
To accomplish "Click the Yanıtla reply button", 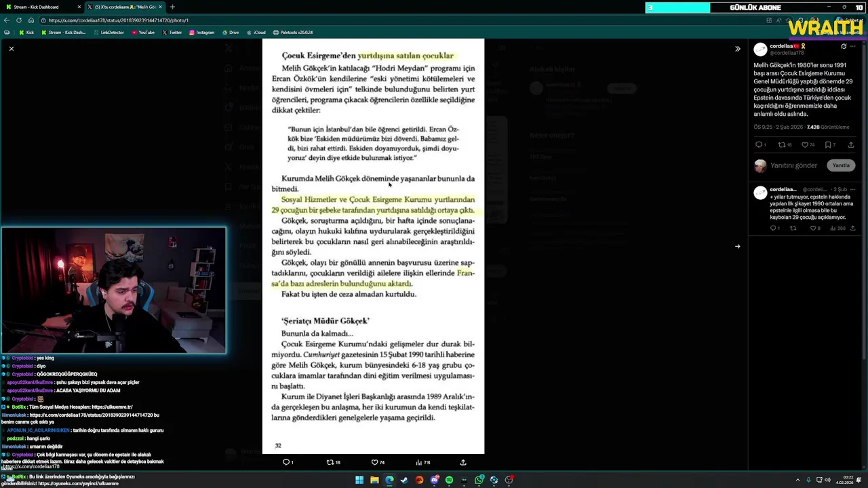I will 841,165.
